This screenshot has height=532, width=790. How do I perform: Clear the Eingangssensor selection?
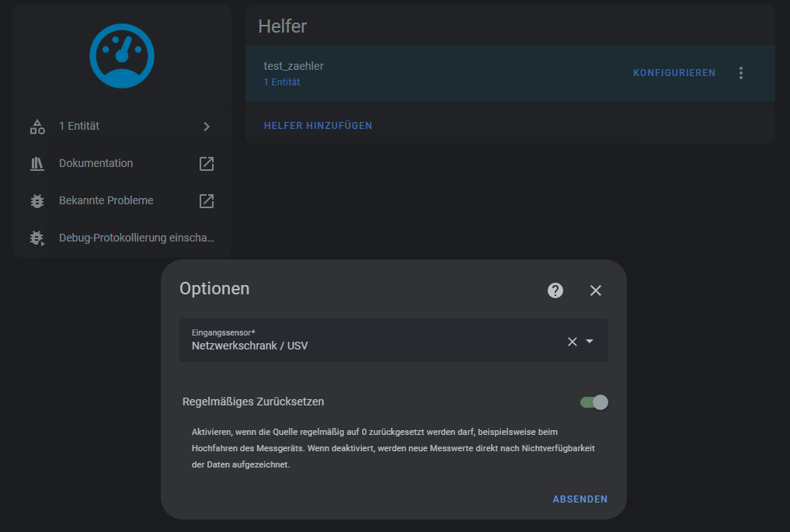(x=572, y=342)
